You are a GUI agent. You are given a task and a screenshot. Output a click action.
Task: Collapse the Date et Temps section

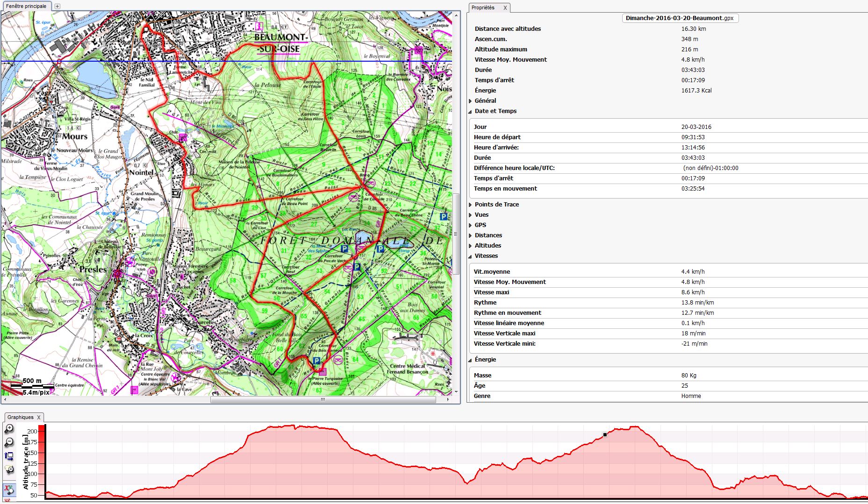[x=471, y=111]
